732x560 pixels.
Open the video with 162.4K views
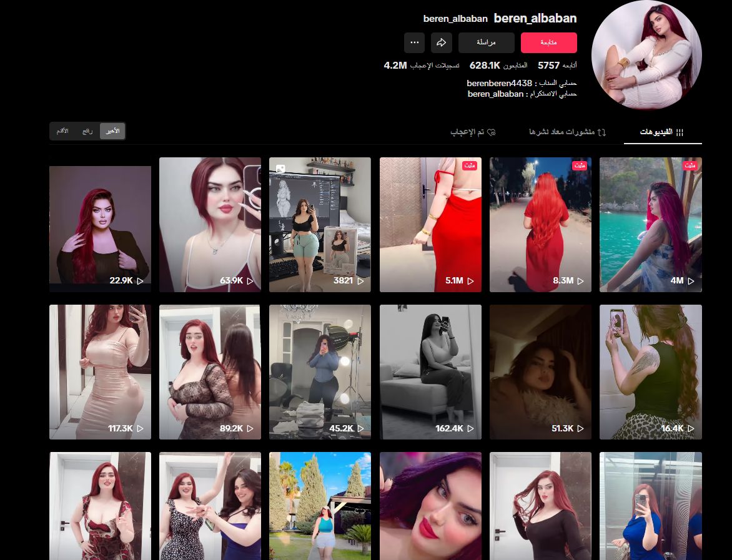coord(430,372)
